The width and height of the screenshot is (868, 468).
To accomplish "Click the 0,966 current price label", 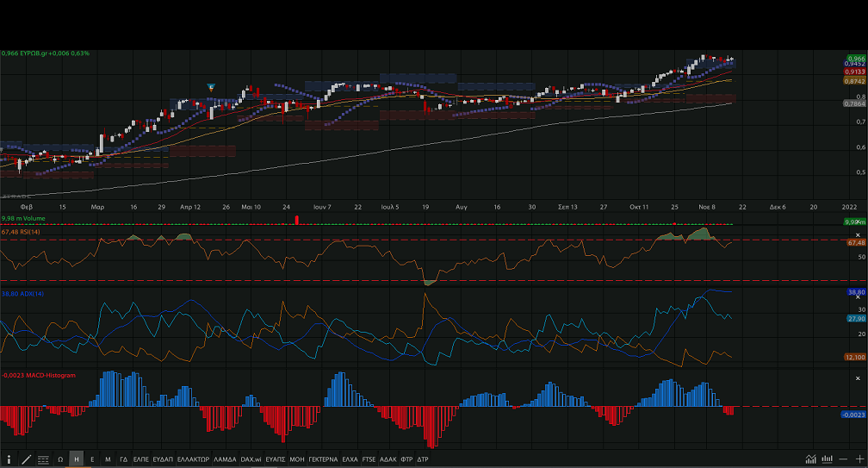I will pyautogui.click(x=855, y=58).
